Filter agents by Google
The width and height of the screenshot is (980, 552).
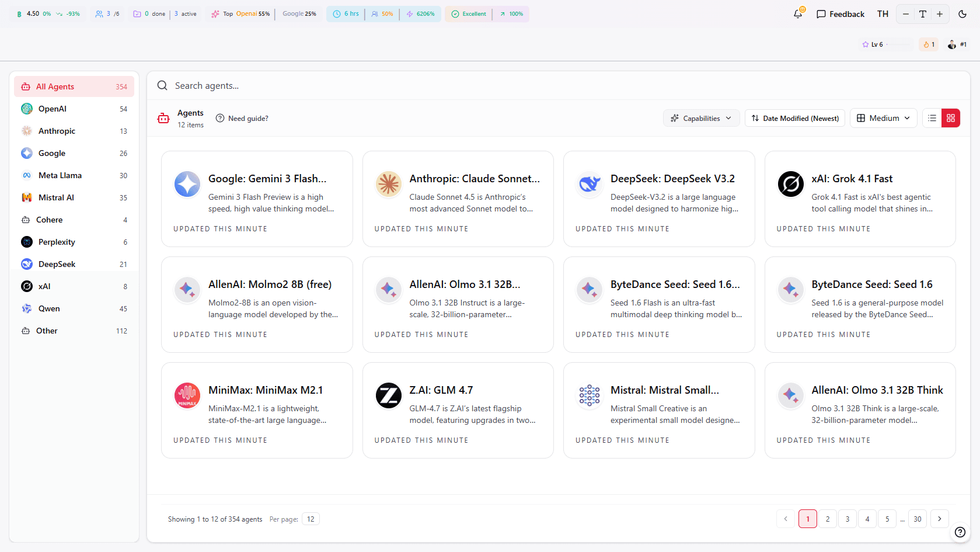point(74,153)
